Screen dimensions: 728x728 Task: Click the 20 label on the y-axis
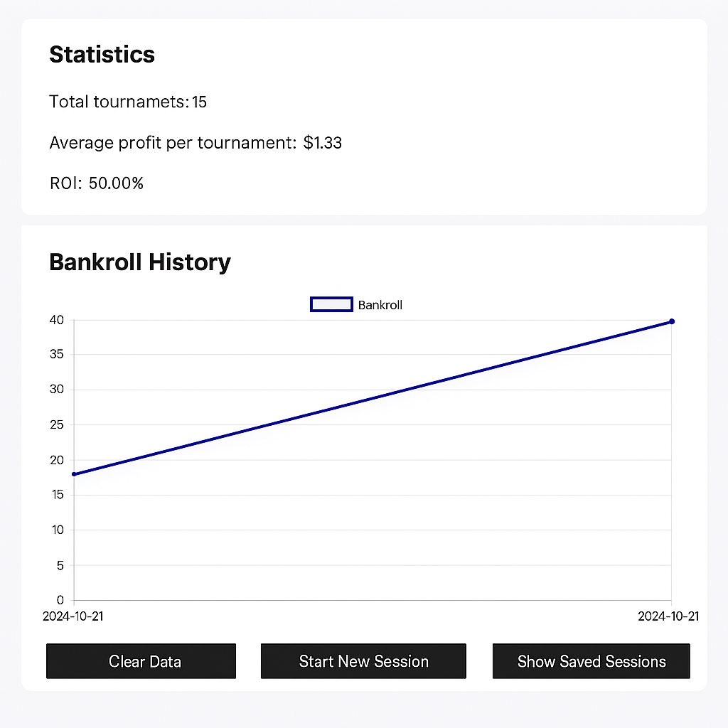57,460
